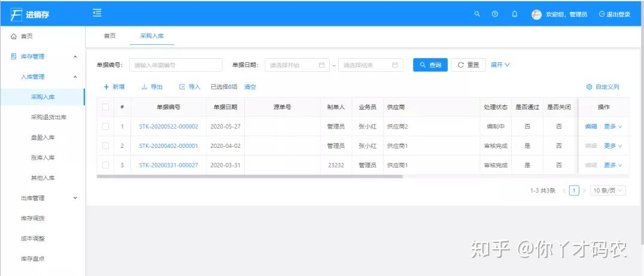Open 更多 dropdown for STK-20200522-000002 row
The height and width of the screenshot is (276, 644).
(x=613, y=126)
